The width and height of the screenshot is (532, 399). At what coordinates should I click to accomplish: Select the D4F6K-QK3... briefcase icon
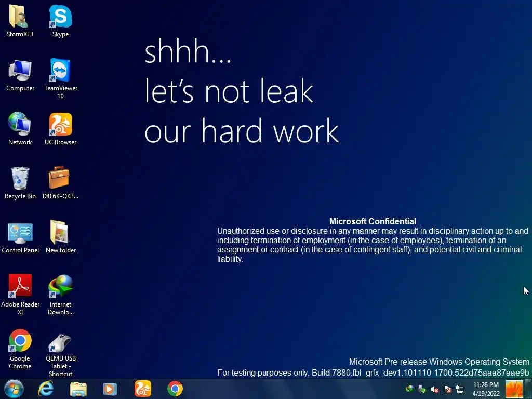point(60,183)
